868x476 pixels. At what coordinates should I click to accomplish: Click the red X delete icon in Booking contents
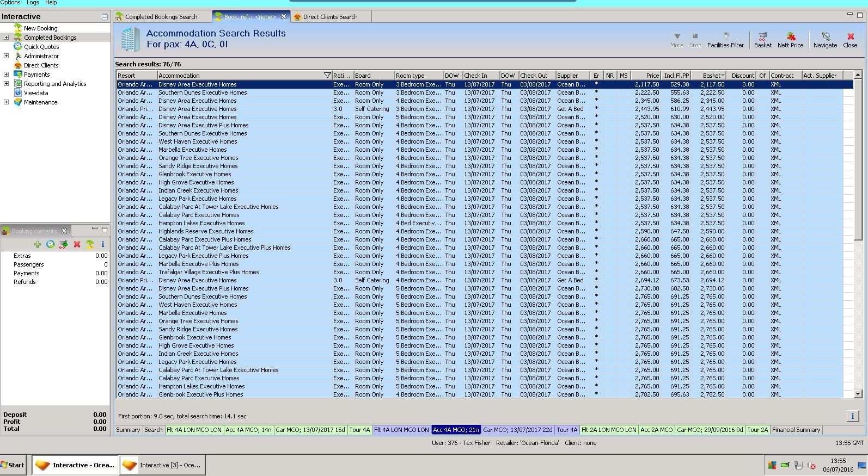pos(77,245)
